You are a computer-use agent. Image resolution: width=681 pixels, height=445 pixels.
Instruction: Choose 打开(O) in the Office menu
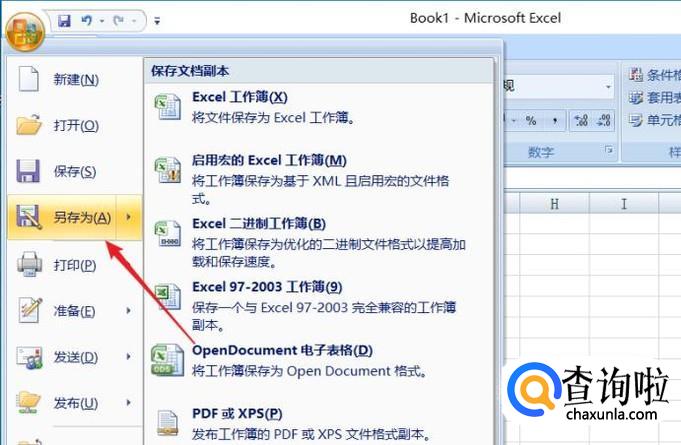click(x=75, y=125)
